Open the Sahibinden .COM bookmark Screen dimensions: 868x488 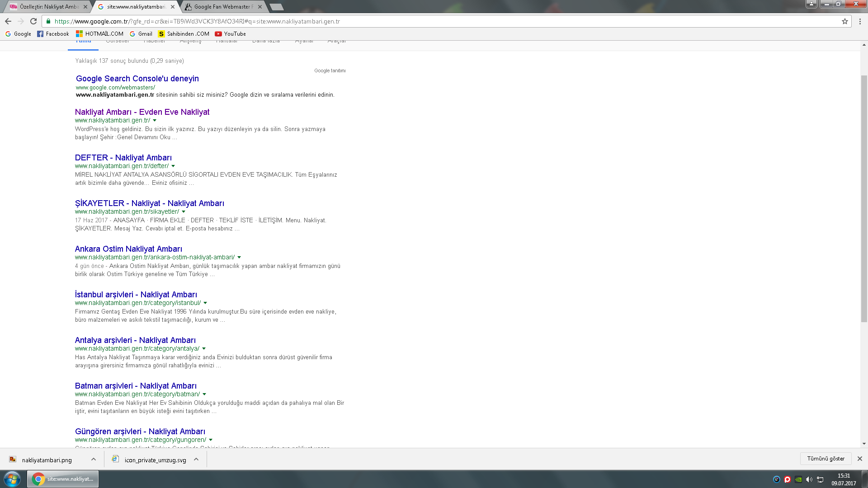pyautogui.click(x=184, y=34)
